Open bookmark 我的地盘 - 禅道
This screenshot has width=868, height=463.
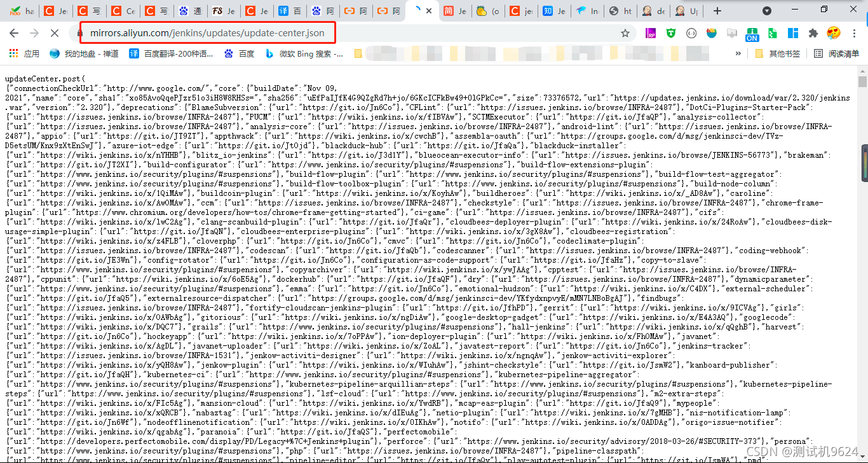coord(85,54)
